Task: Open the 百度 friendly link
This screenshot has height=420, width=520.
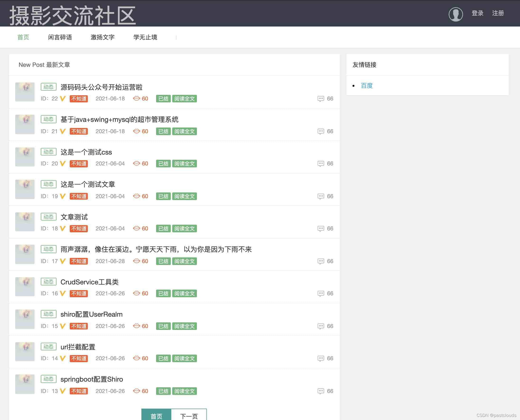Action: point(367,86)
